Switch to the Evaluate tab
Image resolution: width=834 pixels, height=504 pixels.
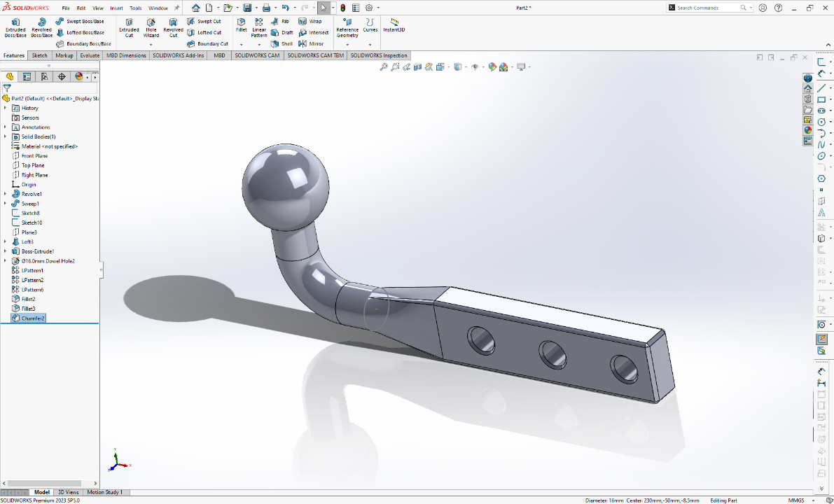point(90,55)
